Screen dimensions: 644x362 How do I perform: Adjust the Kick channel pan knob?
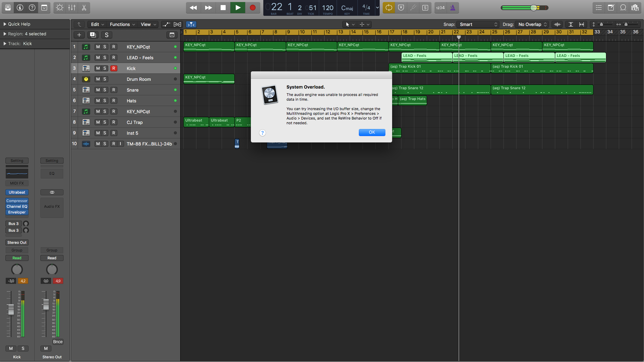pyautogui.click(x=17, y=269)
